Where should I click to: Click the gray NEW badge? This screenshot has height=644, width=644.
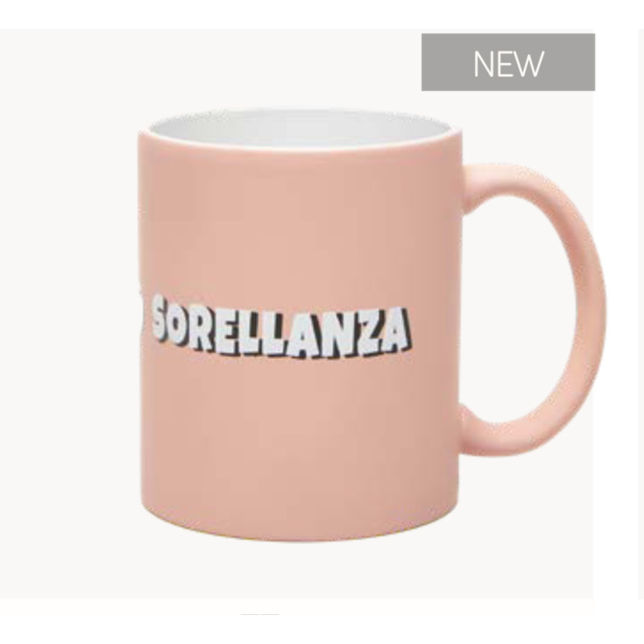(x=508, y=62)
